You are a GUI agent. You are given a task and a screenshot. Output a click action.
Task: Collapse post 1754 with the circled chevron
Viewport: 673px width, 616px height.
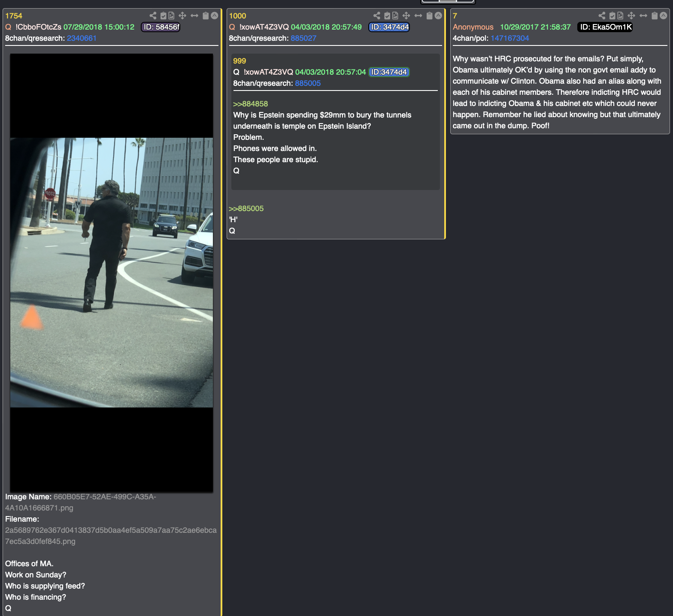coord(215,15)
